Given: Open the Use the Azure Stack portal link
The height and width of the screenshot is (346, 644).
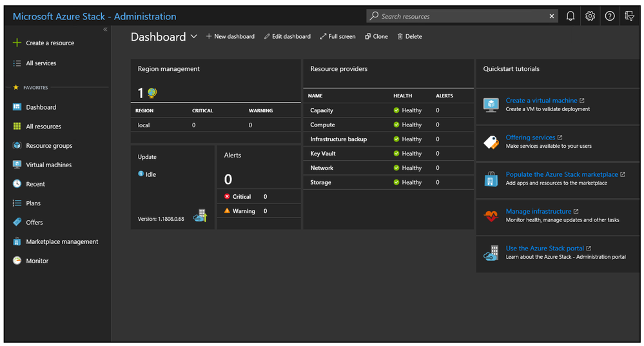Looking at the screenshot, I should click(545, 248).
